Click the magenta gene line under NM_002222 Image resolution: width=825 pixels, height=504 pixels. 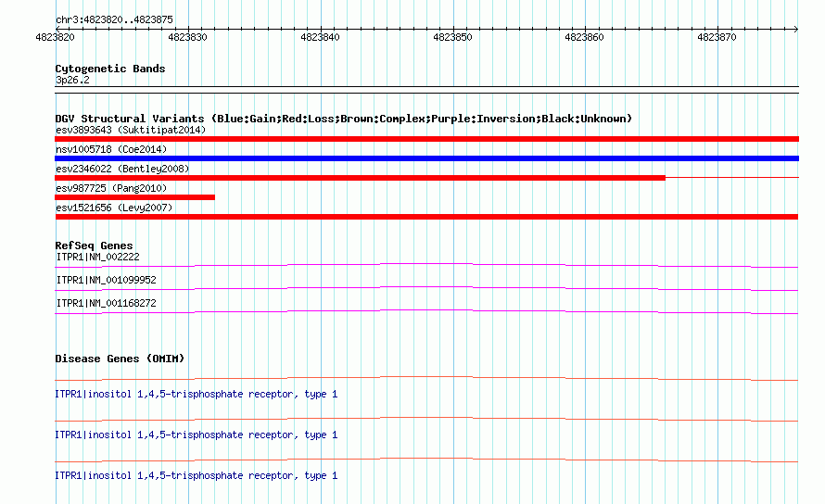click(x=426, y=263)
